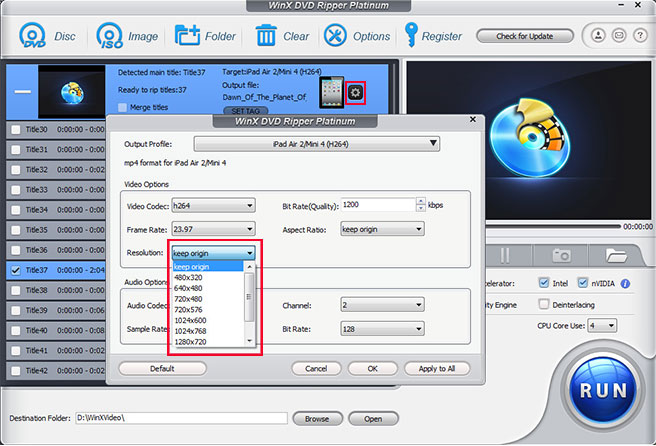Image resolution: width=656 pixels, height=446 pixels.
Task: Toggle the Intel accelerator checkbox
Action: coord(543,283)
